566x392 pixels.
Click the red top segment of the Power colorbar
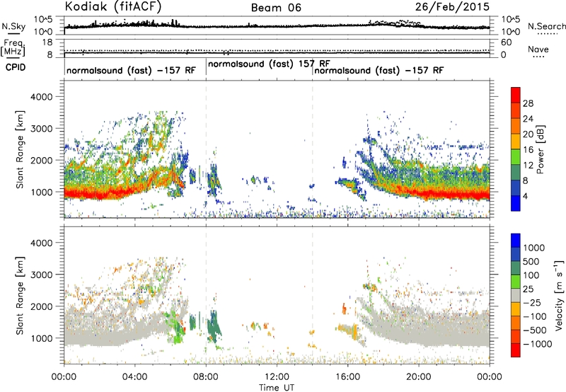coord(516,95)
